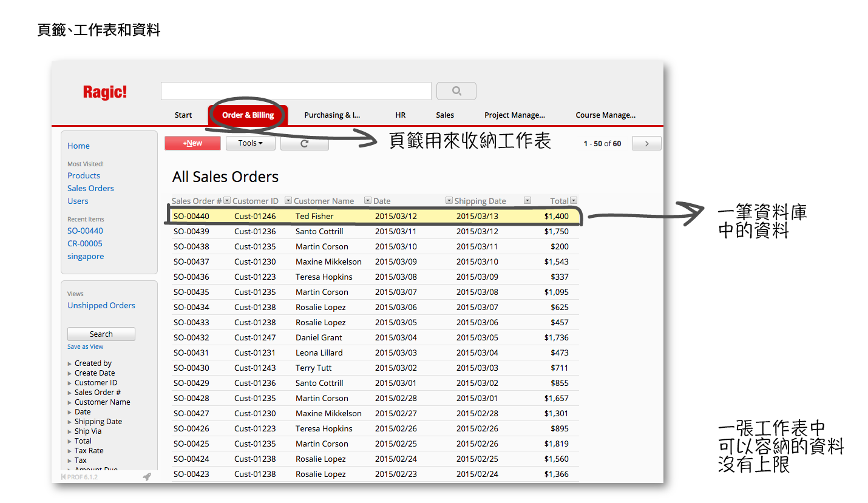The image size is (868, 503).
Task: Switch to the Purchasing tab
Action: pos(332,115)
